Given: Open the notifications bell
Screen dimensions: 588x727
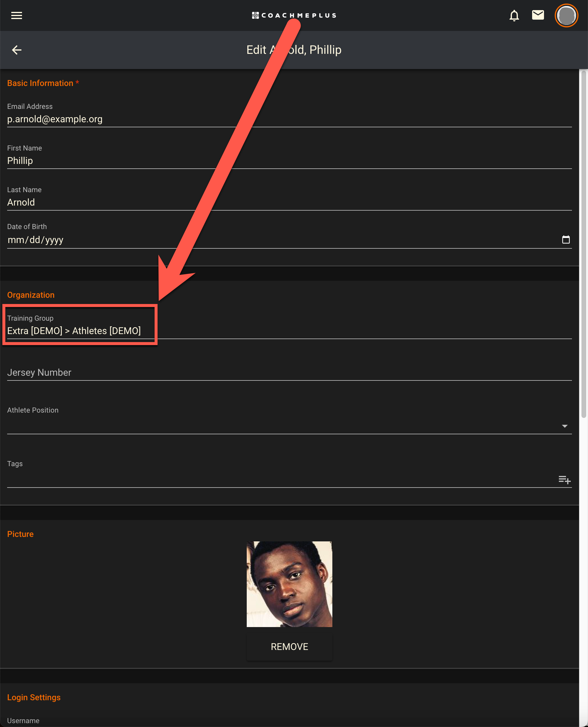Looking at the screenshot, I should pos(514,15).
